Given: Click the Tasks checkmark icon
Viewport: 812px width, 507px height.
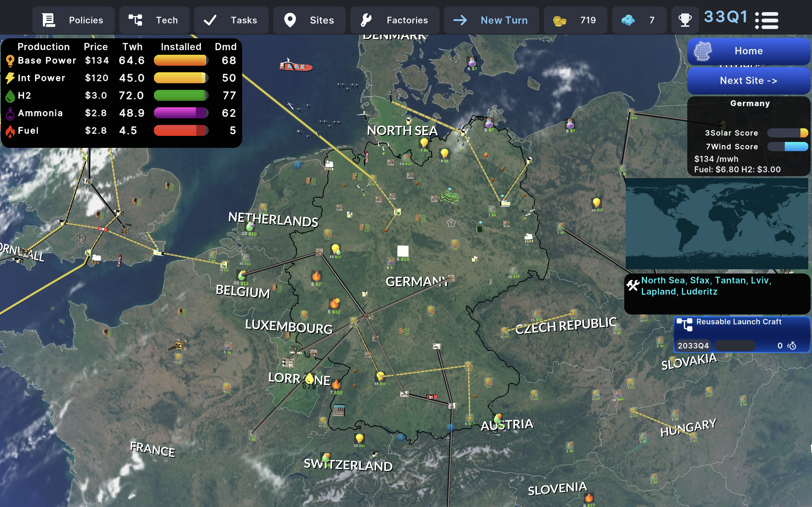Looking at the screenshot, I should [211, 20].
